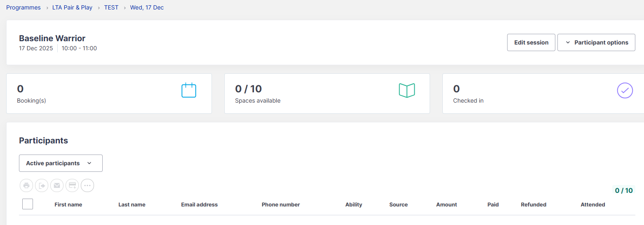This screenshot has height=225, width=644.
Task: Open the Participant options dropdown
Action: point(596,42)
